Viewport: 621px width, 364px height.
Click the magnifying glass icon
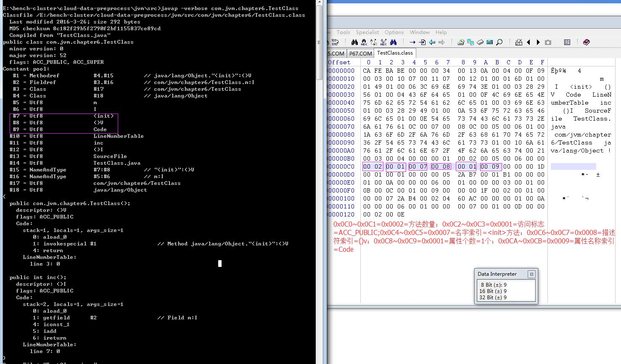pos(499,42)
